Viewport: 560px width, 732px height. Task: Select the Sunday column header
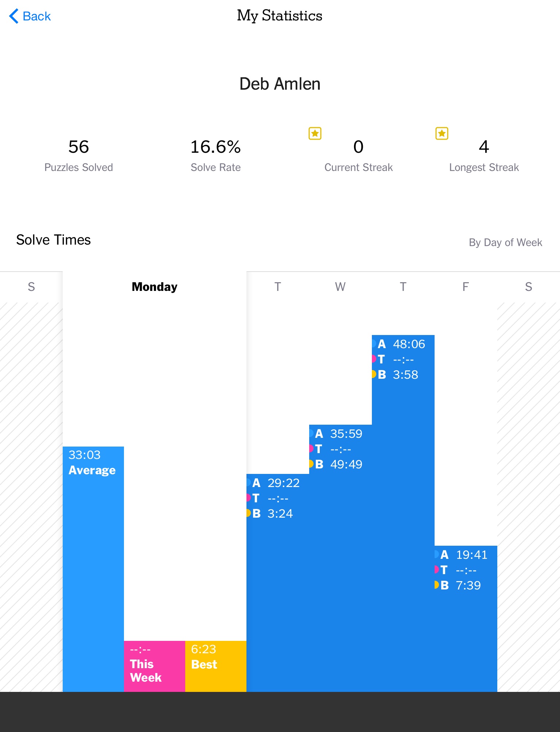[31, 287]
